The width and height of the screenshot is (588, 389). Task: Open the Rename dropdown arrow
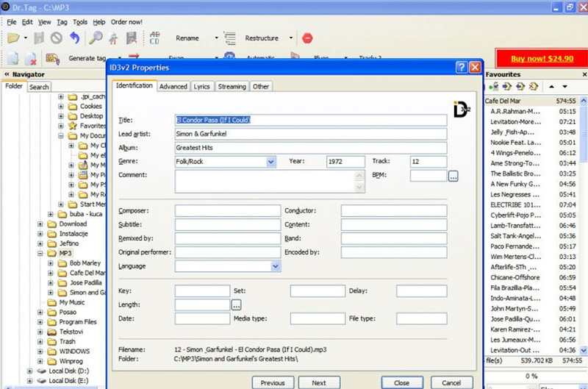point(216,38)
